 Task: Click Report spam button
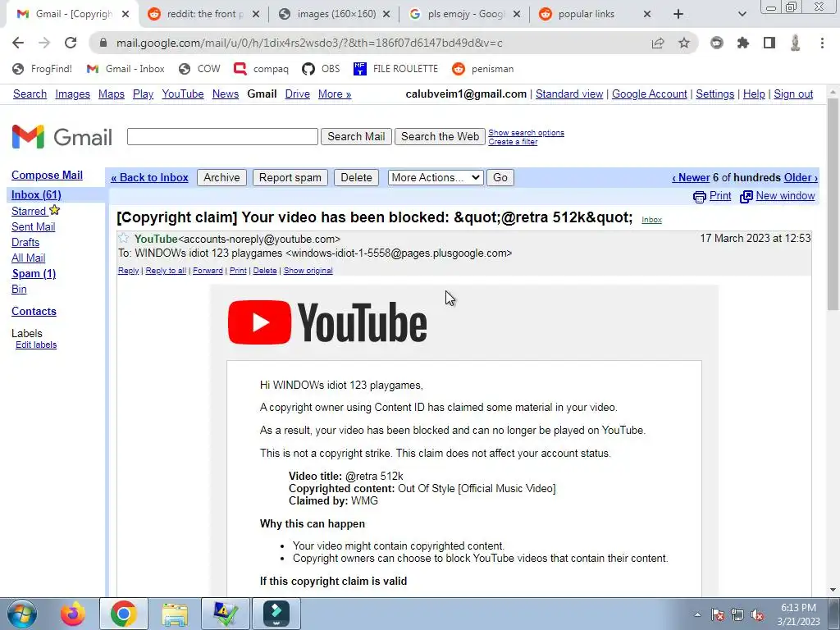pyautogui.click(x=290, y=177)
